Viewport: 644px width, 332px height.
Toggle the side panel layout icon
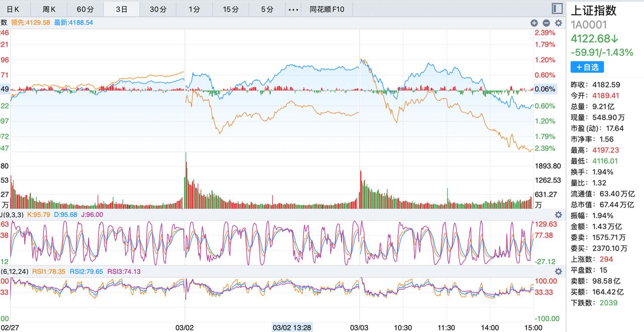click(557, 9)
